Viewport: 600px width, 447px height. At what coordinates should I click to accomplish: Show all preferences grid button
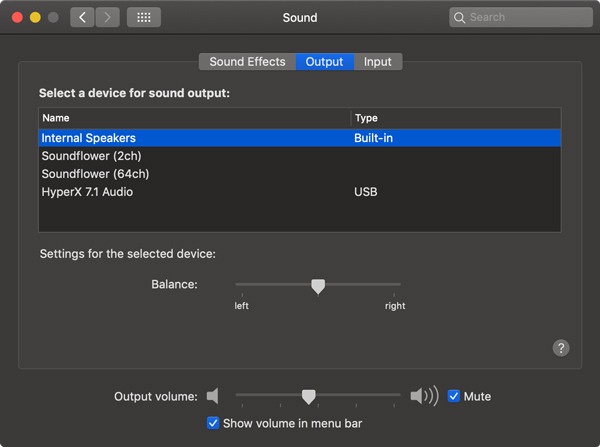click(x=144, y=17)
